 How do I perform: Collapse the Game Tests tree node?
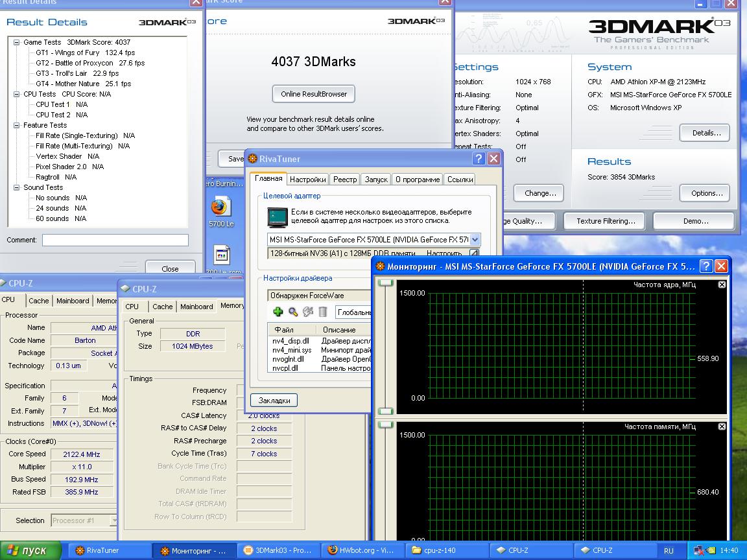[x=17, y=42]
